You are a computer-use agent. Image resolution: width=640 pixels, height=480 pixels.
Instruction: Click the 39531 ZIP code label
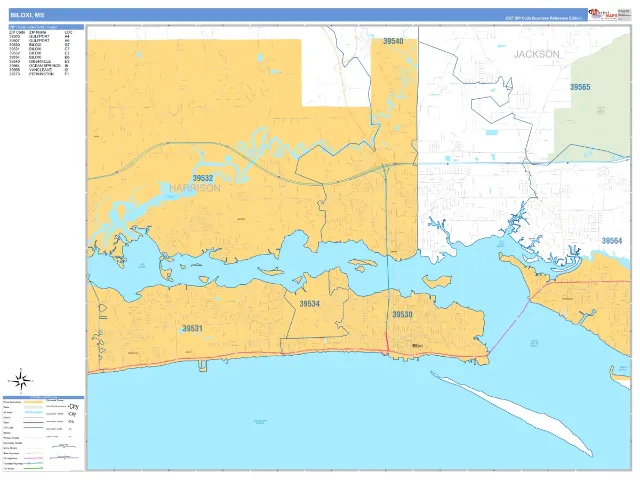pos(192,328)
